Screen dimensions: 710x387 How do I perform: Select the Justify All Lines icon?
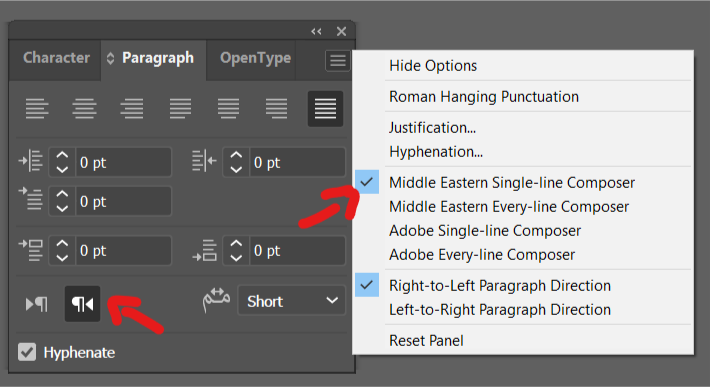pyautogui.click(x=325, y=109)
